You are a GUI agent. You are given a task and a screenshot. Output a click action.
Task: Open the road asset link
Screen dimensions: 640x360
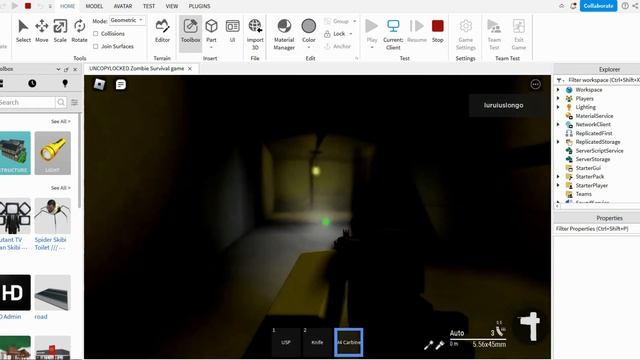(41, 317)
